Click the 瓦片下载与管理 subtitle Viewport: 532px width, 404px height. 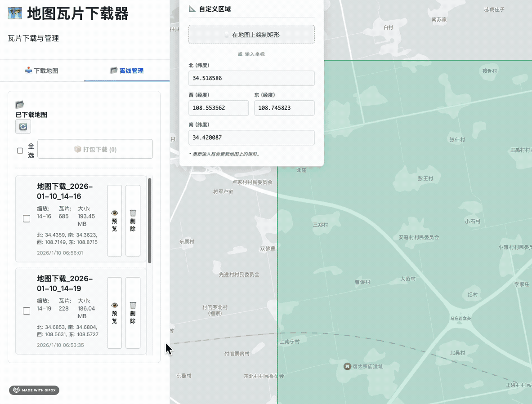33,38
